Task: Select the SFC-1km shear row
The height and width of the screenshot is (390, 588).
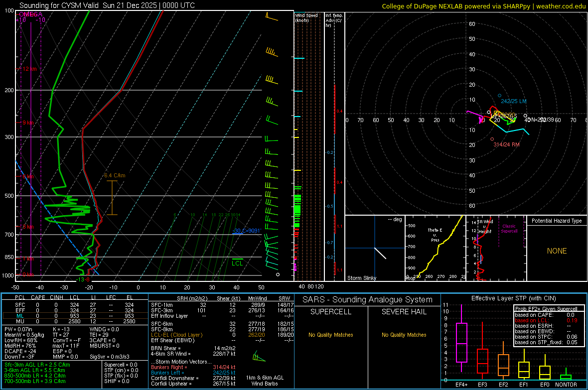Action: pos(222,305)
